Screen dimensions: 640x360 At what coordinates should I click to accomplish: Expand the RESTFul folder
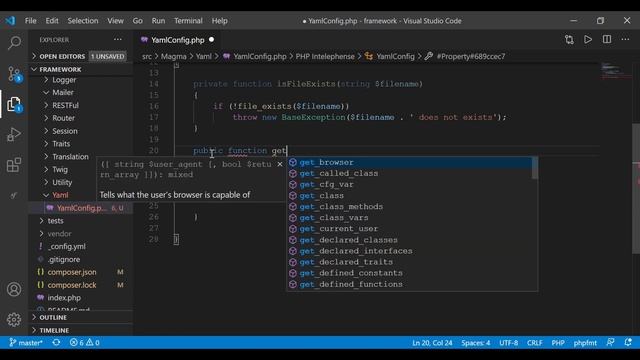tap(65, 105)
